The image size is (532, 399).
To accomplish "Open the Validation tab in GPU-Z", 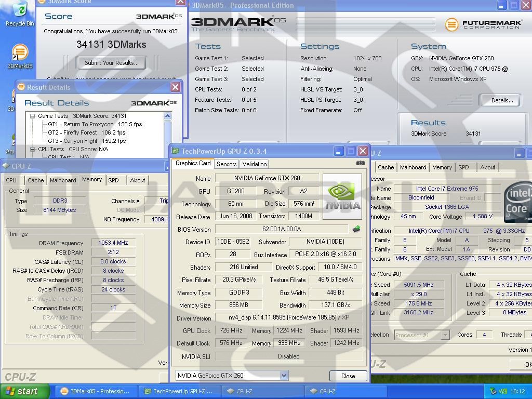I will [255, 164].
